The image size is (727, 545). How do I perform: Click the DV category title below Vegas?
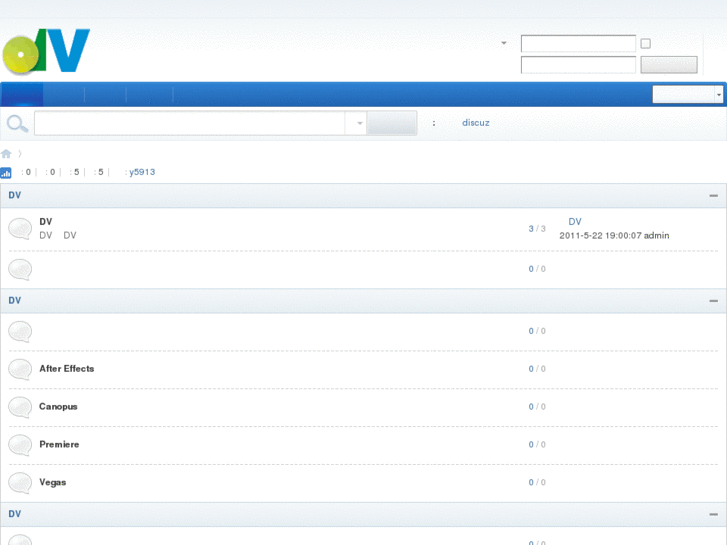click(x=14, y=514)
